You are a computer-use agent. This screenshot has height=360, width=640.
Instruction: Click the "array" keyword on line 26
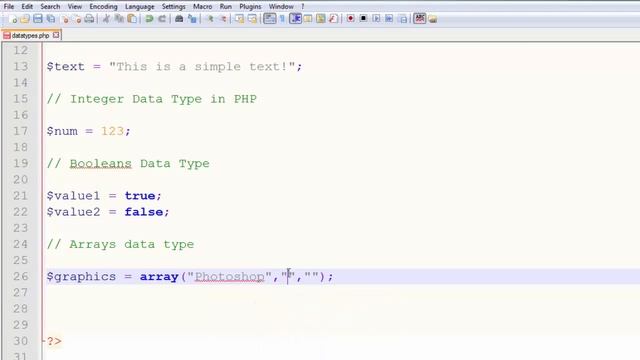tap(159, 277)
